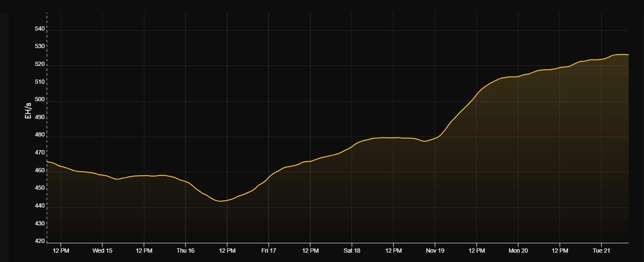Click 12 PM label between Mon 20 and Tue 21
The image size is (644, 262).
point(560,251)
